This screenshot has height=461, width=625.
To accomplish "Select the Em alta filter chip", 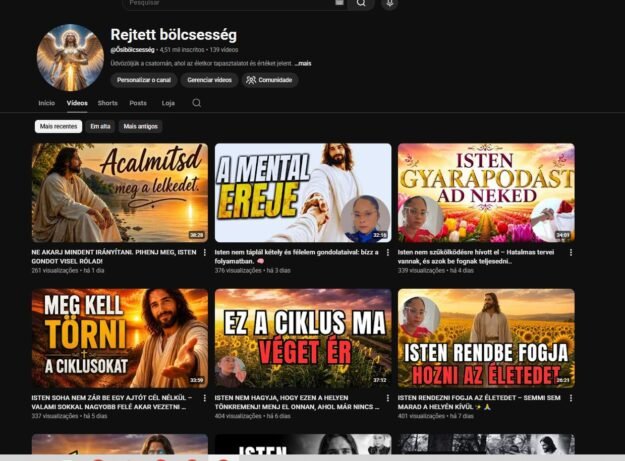I will coord(100,126).
